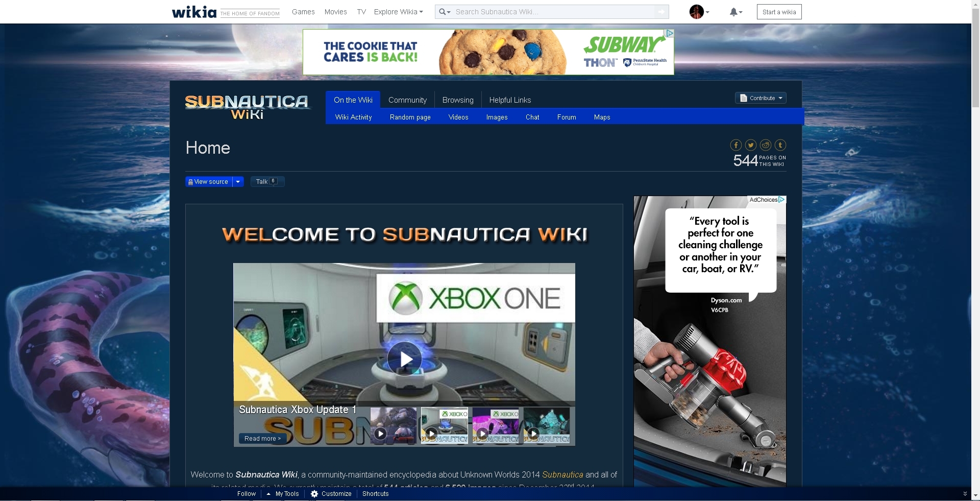Click the Customize gear icon
980x501 pixels.
click(314, 494)
